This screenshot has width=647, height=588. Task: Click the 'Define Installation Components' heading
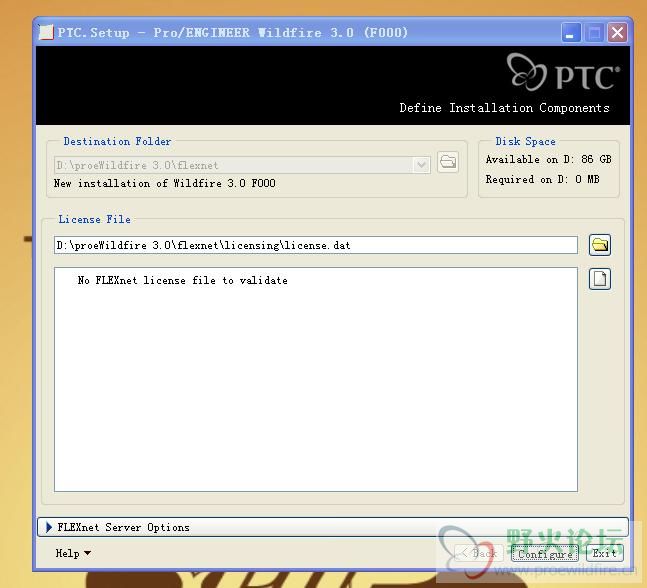click(504, 108)
